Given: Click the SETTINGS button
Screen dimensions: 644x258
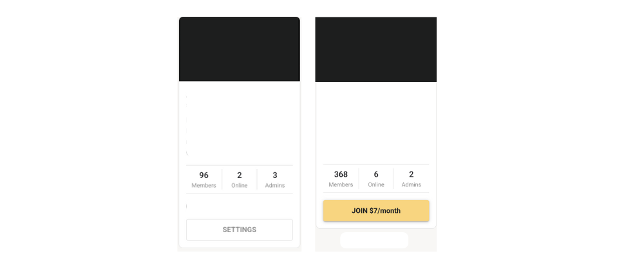Looking at the screenshot, I should [x=239, y=230].
